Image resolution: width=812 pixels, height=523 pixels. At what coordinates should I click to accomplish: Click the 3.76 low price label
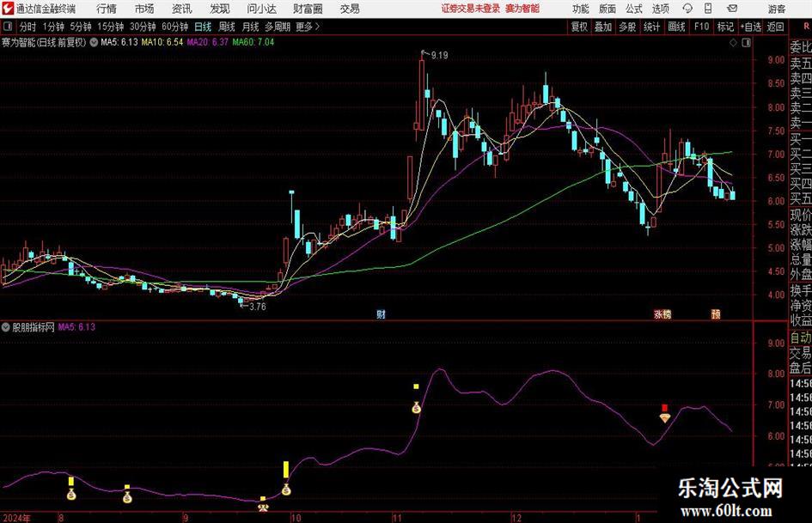coord(258,307)
